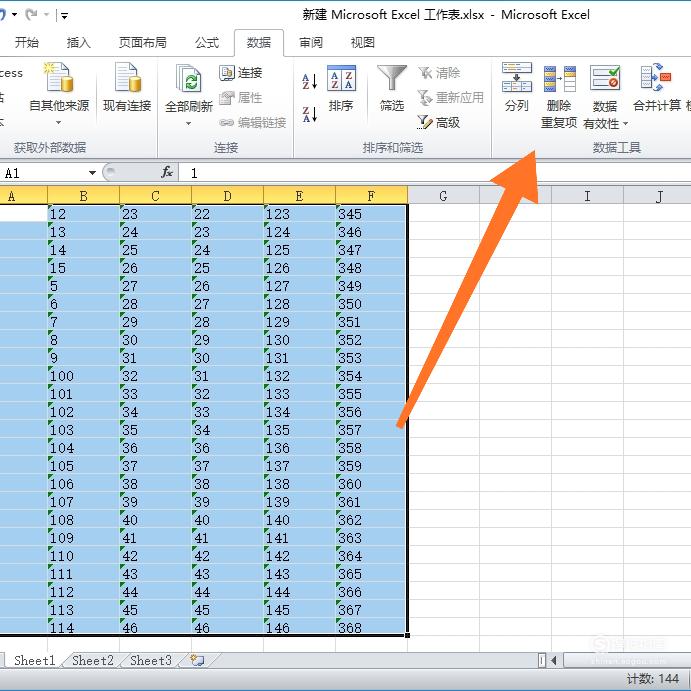
Task: Select column C header
Action: [155, 196]
